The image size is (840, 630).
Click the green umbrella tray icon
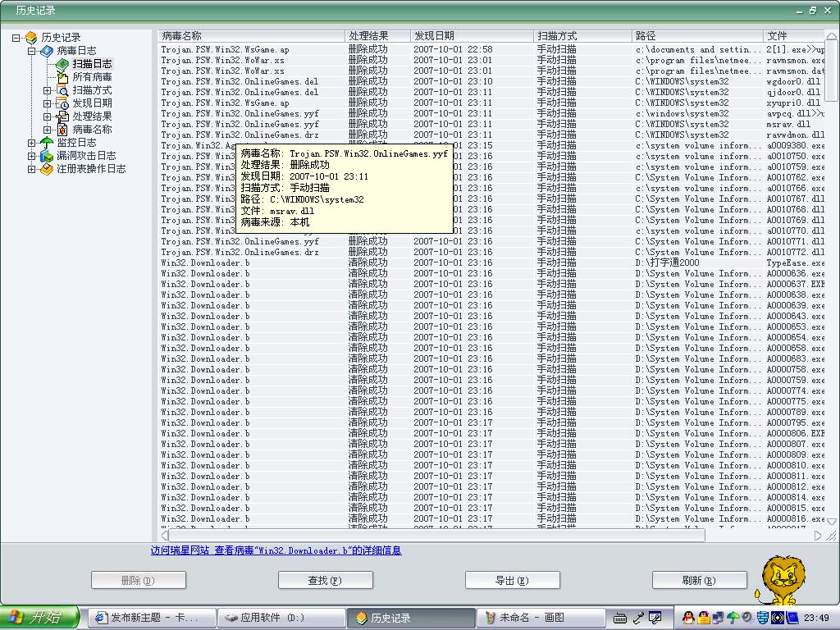[x=733, y=618]
